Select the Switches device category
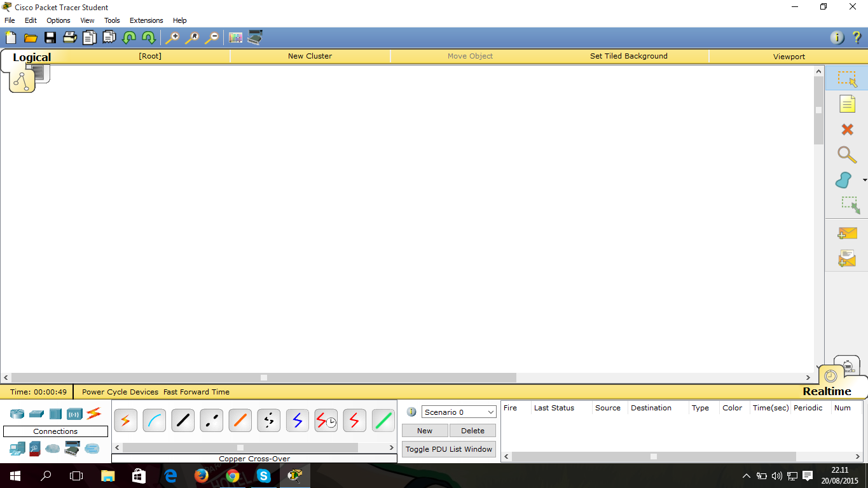868x488 pixels. pos(36,414)
